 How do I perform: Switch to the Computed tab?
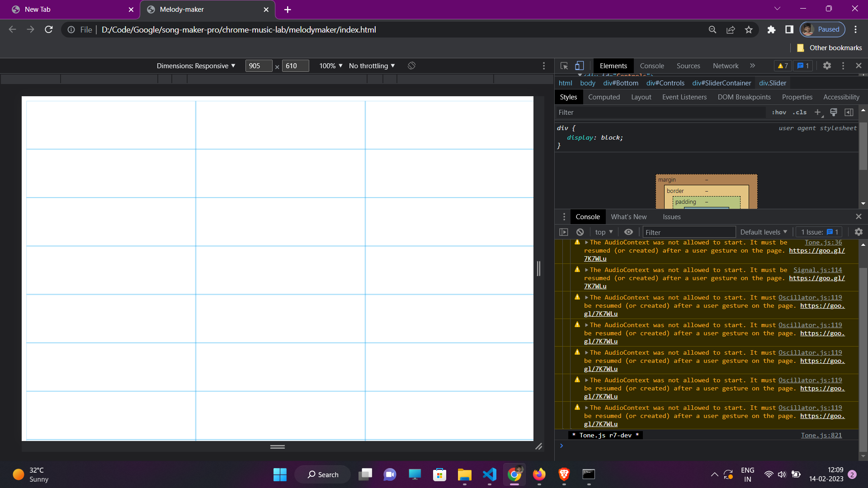pos(604,97)
